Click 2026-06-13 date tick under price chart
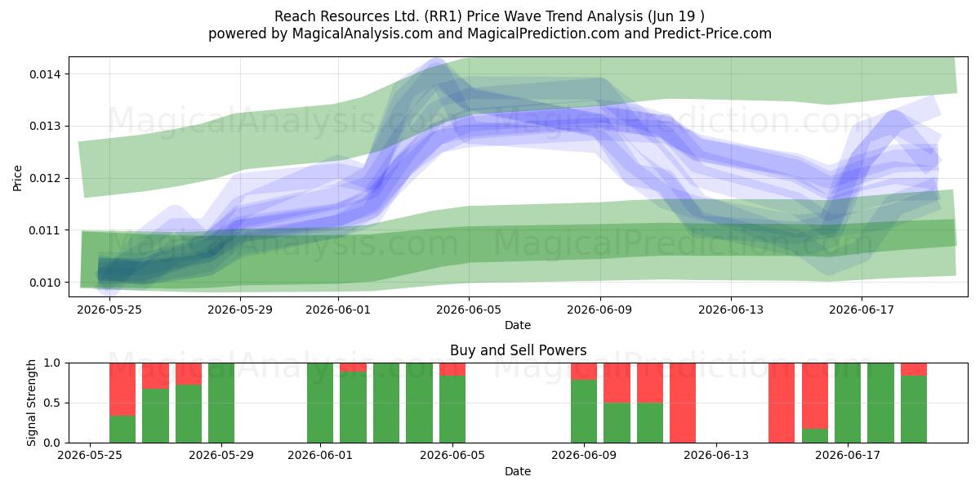 click(731, 310)
